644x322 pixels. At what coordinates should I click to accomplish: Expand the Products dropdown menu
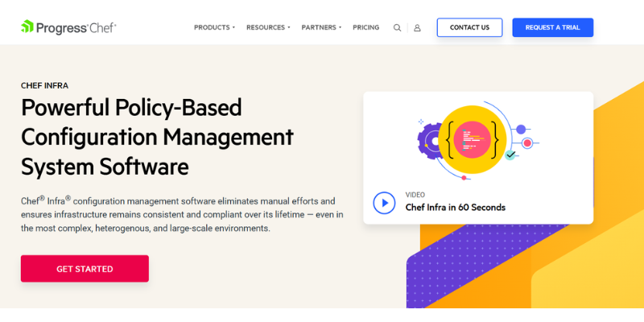click(x=214, y=27)
